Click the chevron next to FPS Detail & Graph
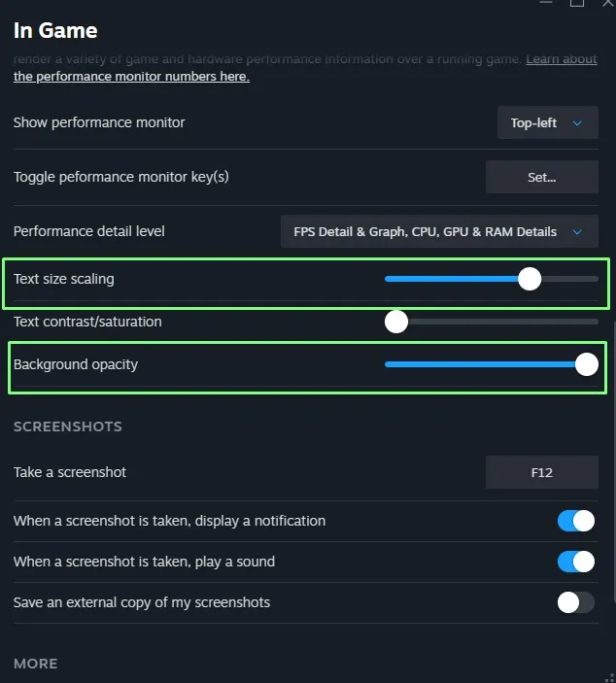 pyautogui.click(x=577, y=232)
